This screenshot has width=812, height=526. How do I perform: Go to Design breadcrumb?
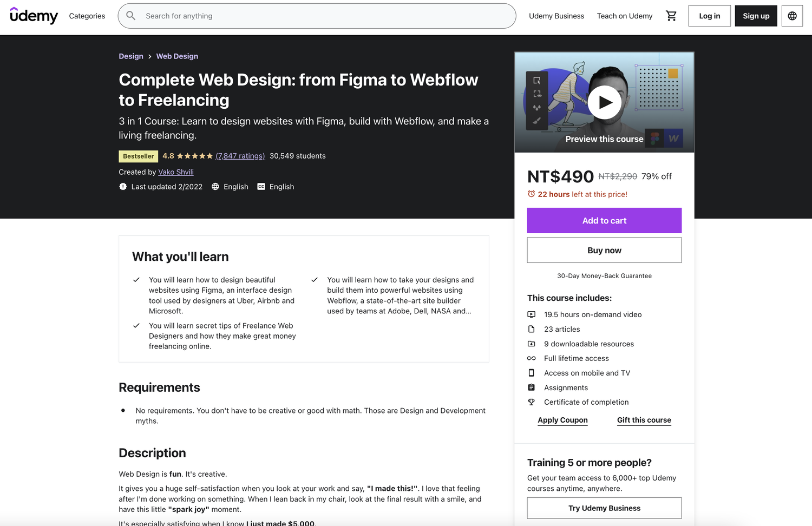pyautogui.click(x=131, y=56)
